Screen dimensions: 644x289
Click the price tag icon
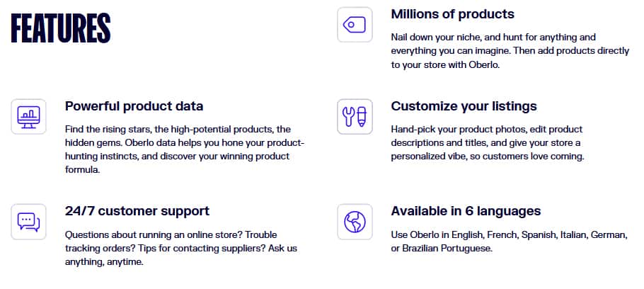355,25
